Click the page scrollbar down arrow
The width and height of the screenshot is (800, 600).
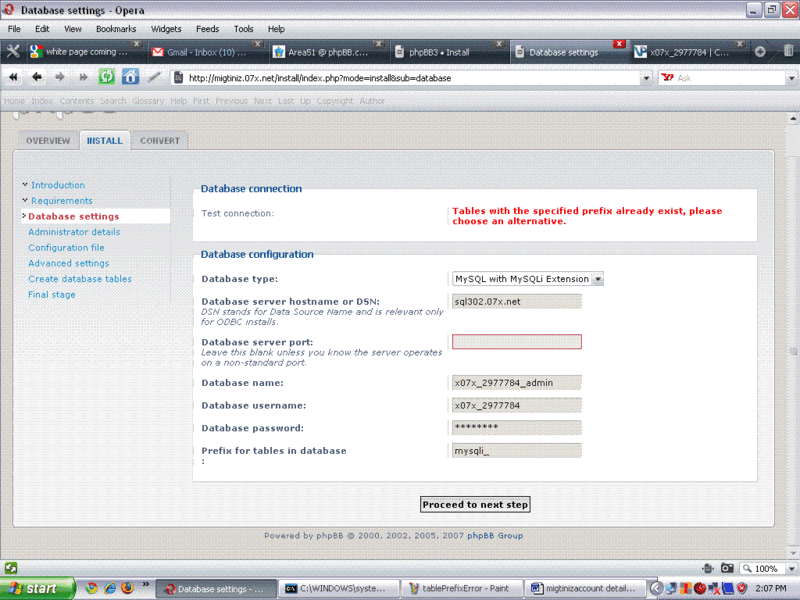point(793,553)
